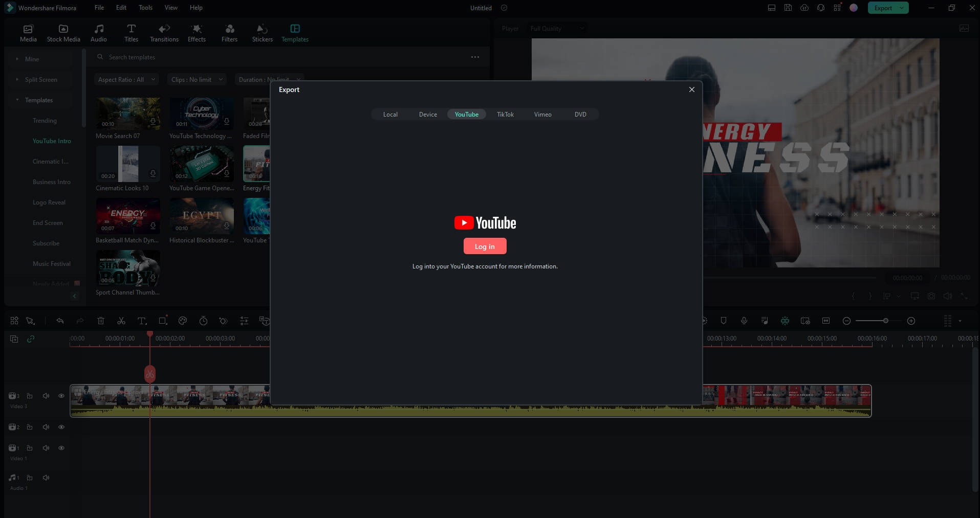
Task: Switch to the Device export tab
Action: click(428, 115)
